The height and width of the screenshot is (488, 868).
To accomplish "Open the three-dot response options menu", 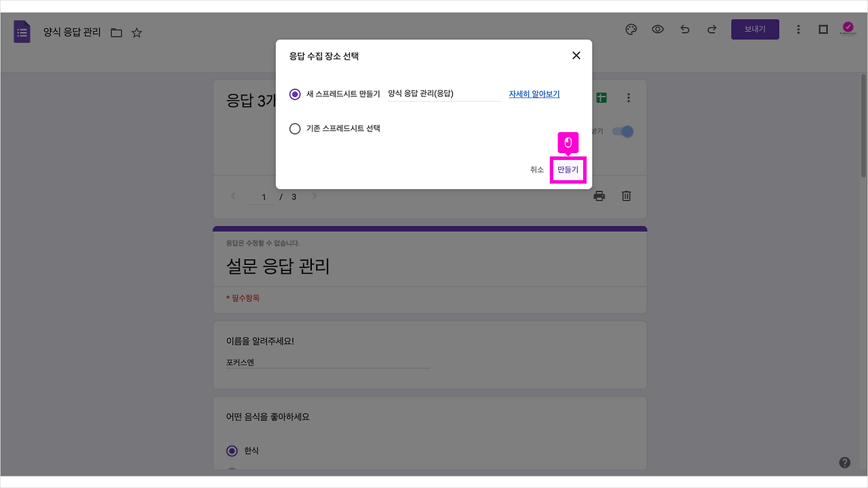I will tap(629, 97).
